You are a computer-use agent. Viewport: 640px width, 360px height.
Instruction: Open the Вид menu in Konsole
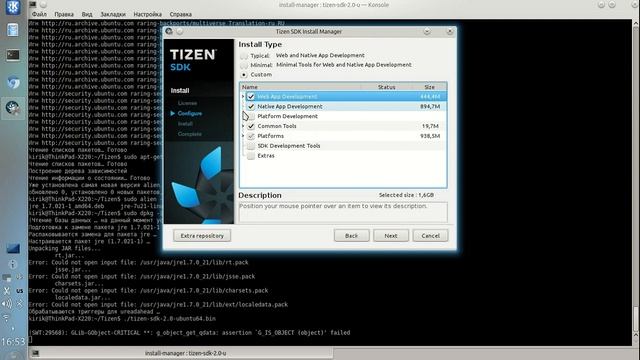87,14
